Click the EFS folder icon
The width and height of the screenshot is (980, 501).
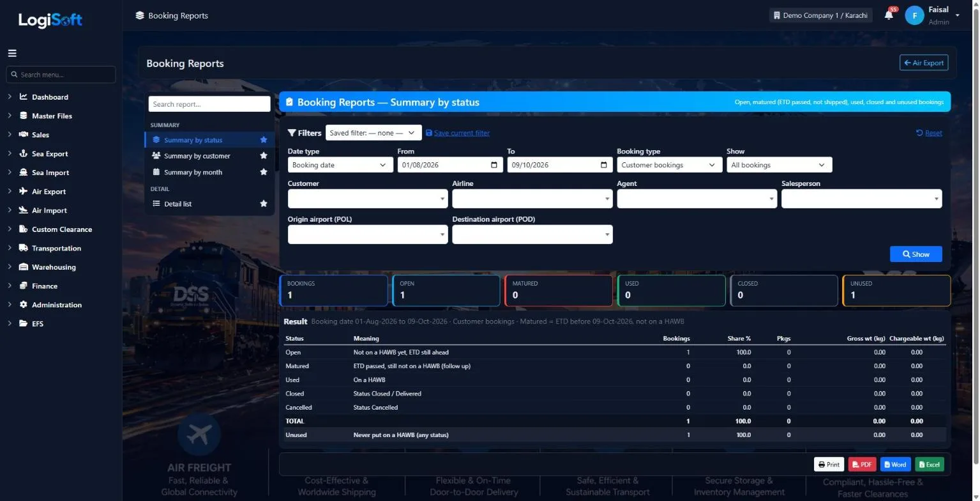[24, 324]
